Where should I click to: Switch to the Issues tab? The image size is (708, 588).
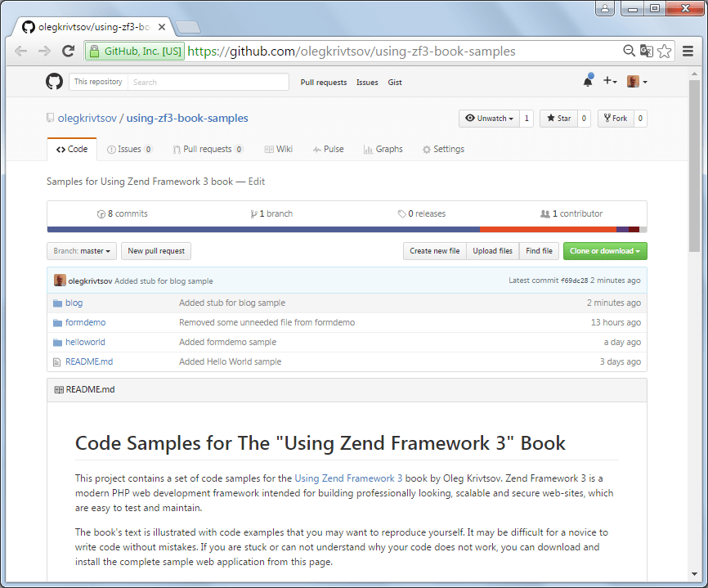point(128,149)
